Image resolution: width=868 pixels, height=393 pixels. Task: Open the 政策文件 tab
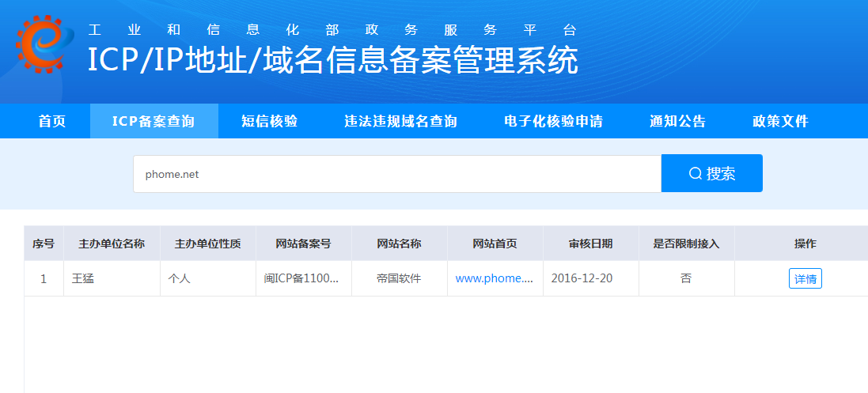coord(780,121)
